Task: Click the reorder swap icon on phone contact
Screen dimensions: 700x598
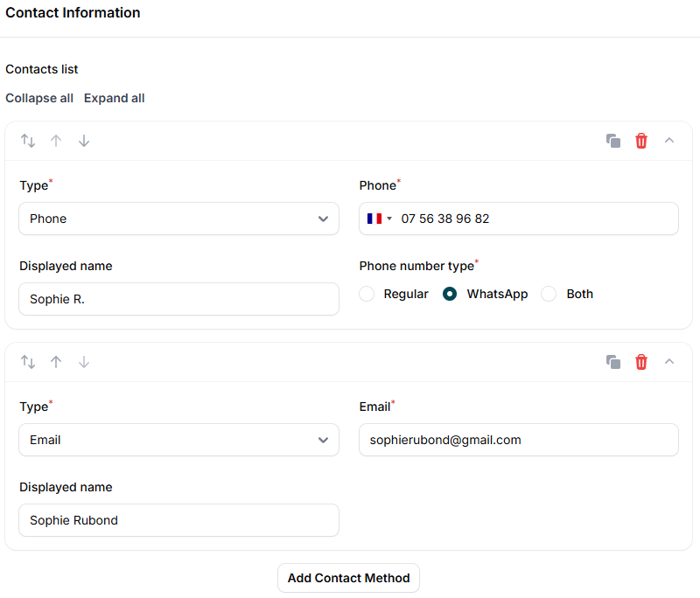Action: click(28, 141)
